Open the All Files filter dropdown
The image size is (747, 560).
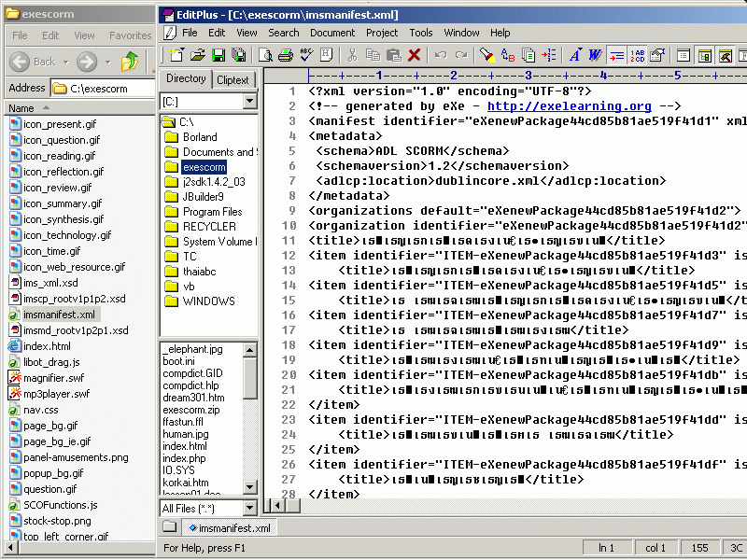point(249,509)
